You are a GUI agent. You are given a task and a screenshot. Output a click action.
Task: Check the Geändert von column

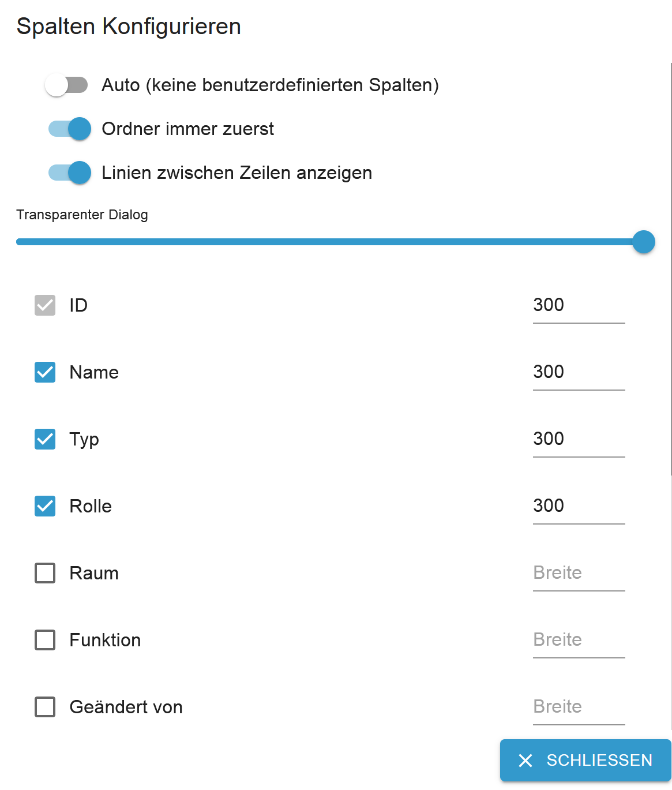tap(44, 707)
